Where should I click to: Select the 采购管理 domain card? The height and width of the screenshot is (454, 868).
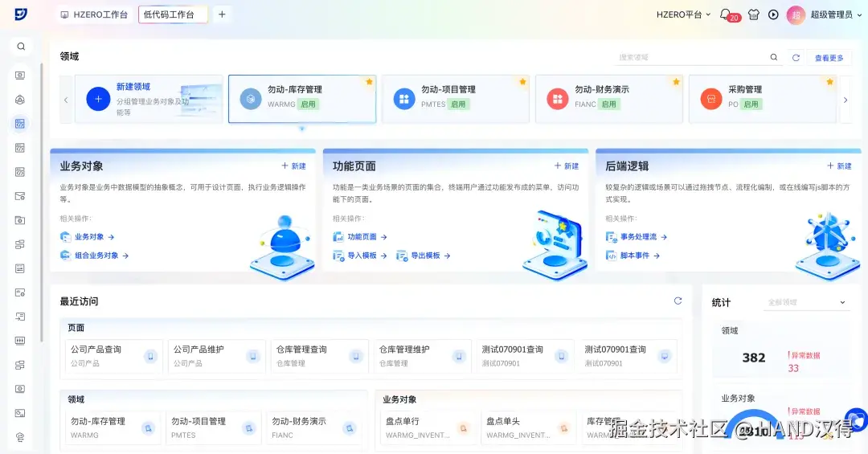pos(763,99)
